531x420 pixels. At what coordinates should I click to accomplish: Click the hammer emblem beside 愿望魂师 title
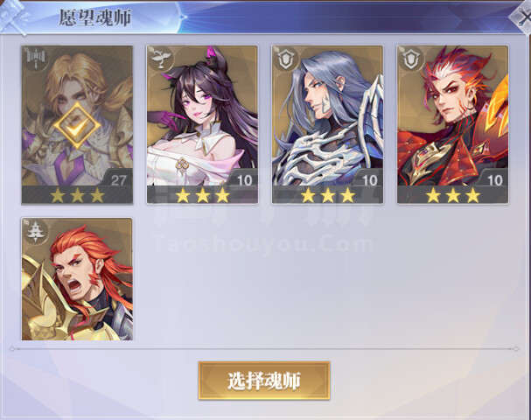(15, 17)
